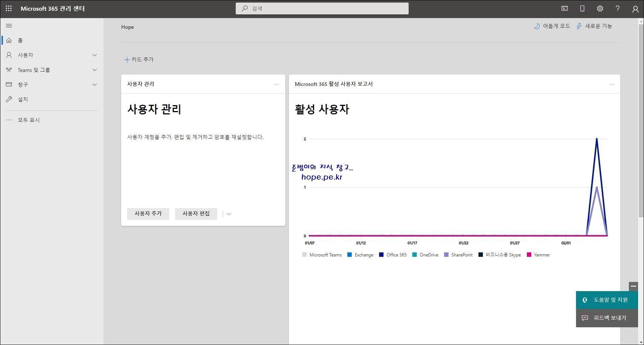Open more options on 사용자 관리 card
This screenshot has height=345, width=644.
(x=276, y=84)
